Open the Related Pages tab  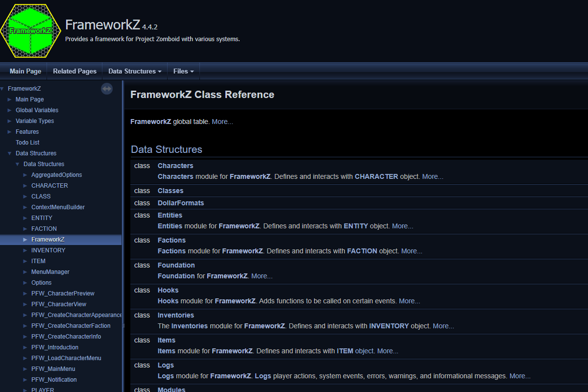tap(74, 71)
